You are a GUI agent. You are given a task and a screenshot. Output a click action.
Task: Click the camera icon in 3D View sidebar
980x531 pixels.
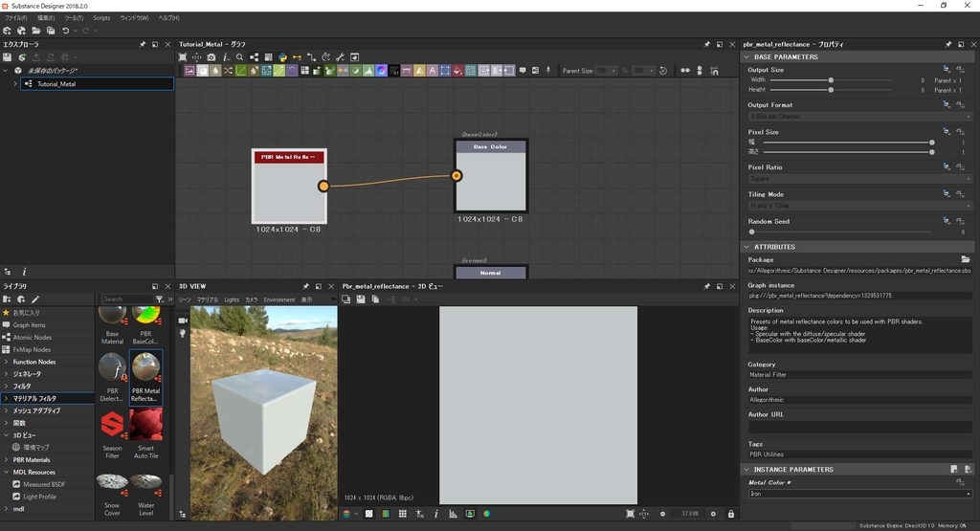tap(183, 320)
